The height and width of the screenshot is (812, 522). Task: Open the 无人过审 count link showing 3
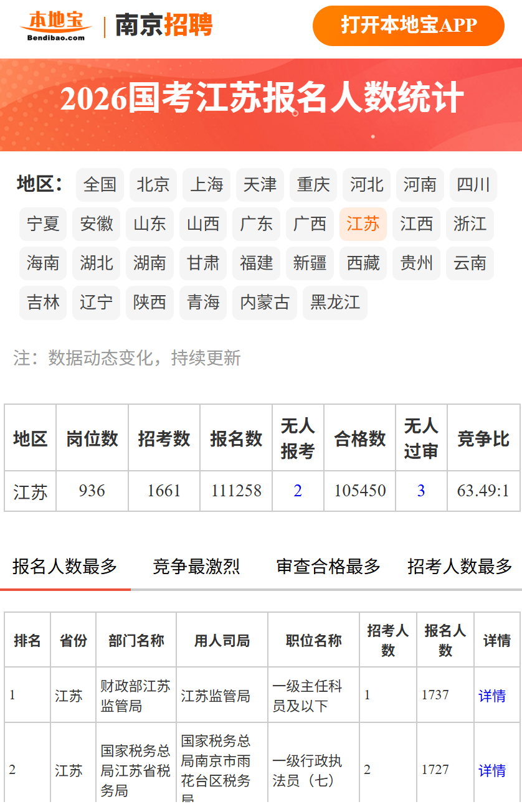(421, 491)
